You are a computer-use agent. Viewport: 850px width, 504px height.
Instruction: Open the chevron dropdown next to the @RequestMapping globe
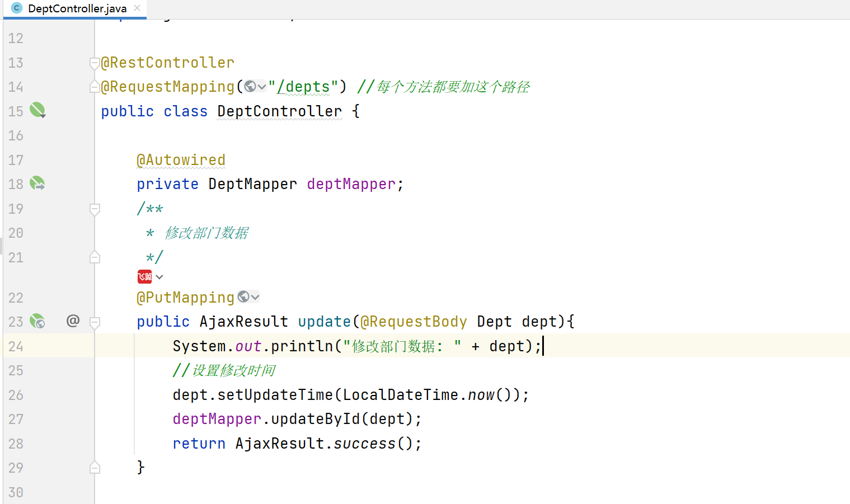[261, 87]
